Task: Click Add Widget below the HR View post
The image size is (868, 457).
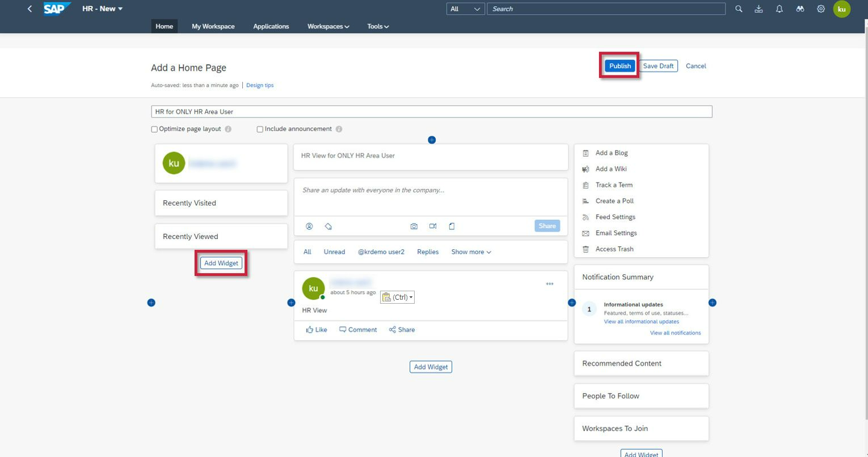Action: [x=431, y=367]
